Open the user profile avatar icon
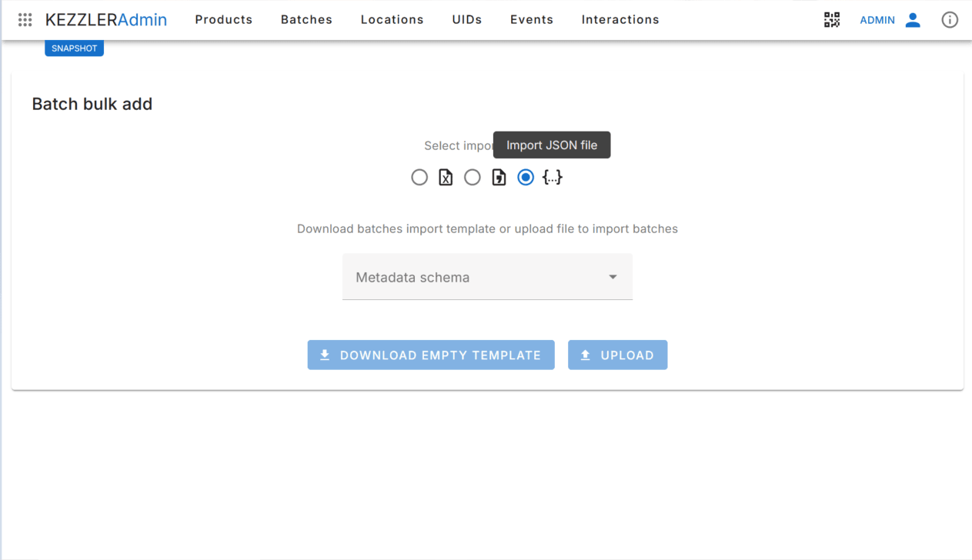The image size is (972, 560). [x=913, y=20]
